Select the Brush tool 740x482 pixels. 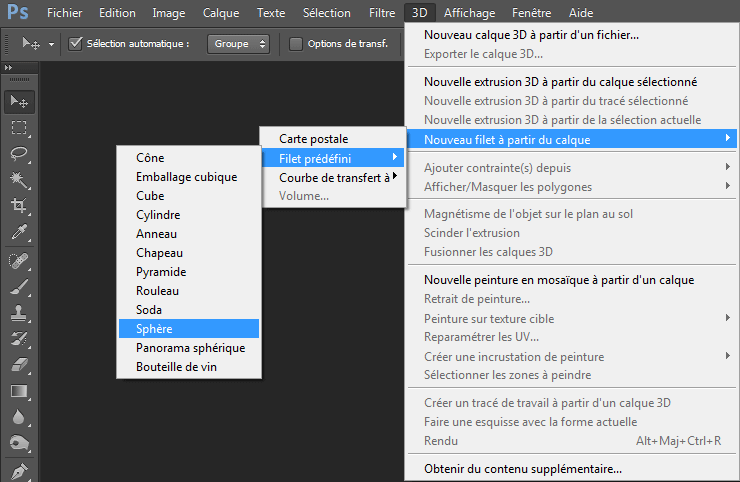(19, 286)
